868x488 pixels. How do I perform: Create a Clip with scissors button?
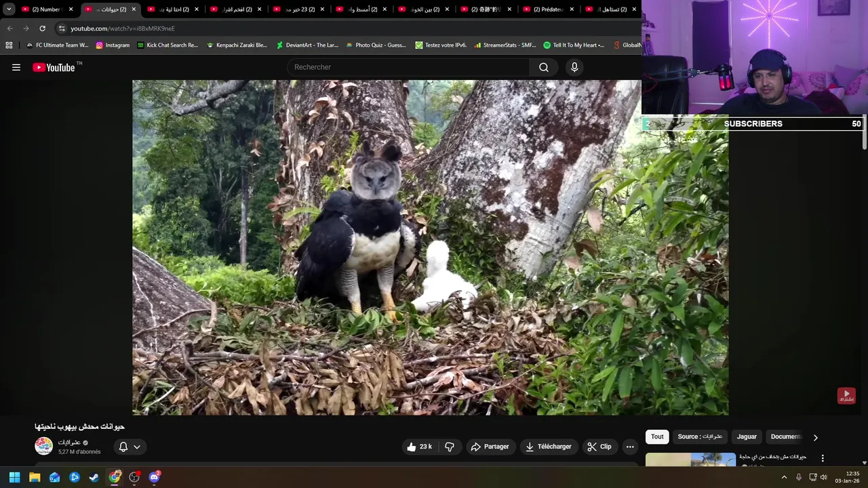click(x=599, y=447)
